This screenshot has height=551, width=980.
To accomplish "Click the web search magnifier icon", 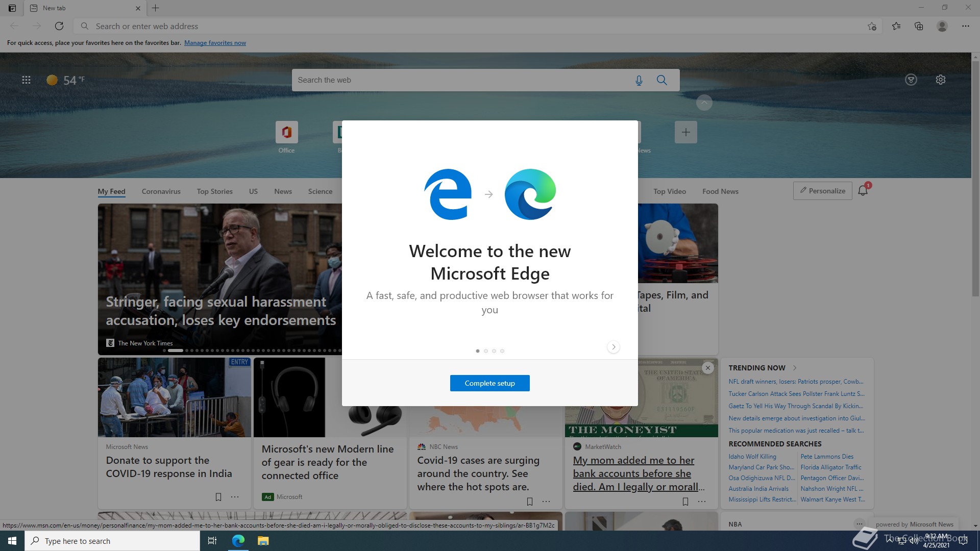I will 662,80.
